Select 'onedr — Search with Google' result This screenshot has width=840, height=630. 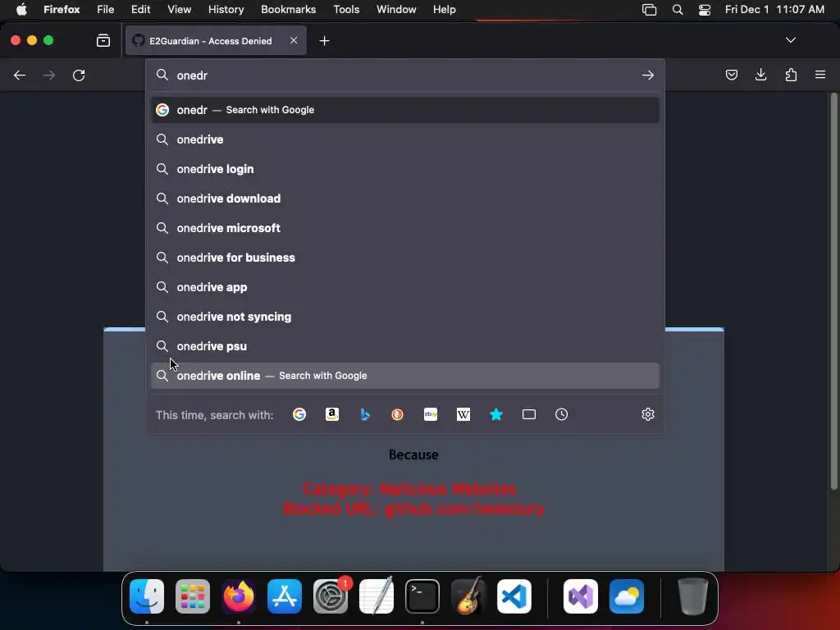coord(405,110)
